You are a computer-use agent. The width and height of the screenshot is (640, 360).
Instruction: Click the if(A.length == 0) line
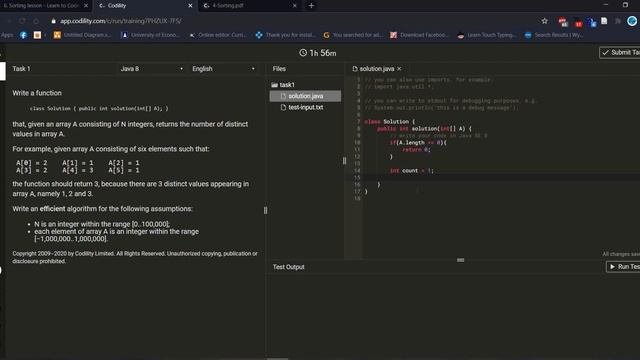(418, 142)
